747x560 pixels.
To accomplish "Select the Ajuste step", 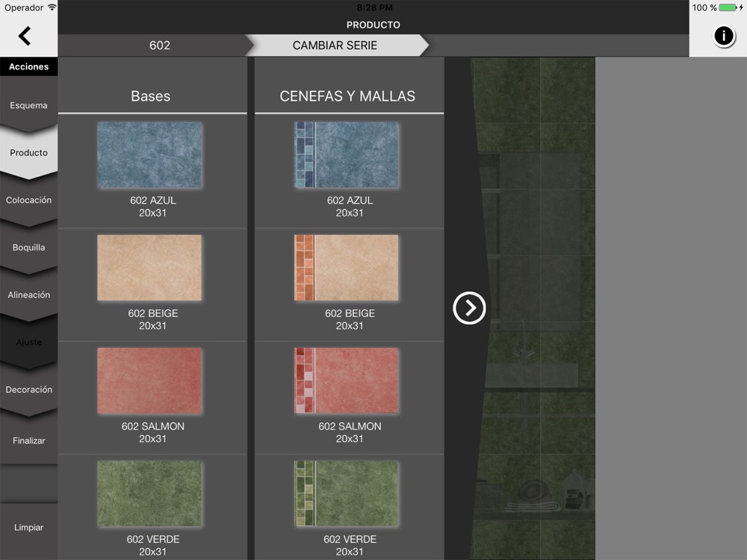I will (28, 342).
